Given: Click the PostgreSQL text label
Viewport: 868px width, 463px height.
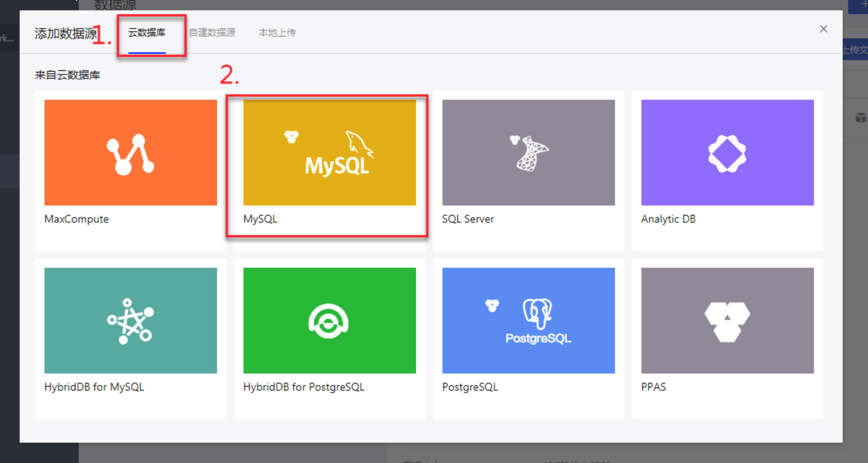Looking at the screenshot, I should click(x=470, y=387).
